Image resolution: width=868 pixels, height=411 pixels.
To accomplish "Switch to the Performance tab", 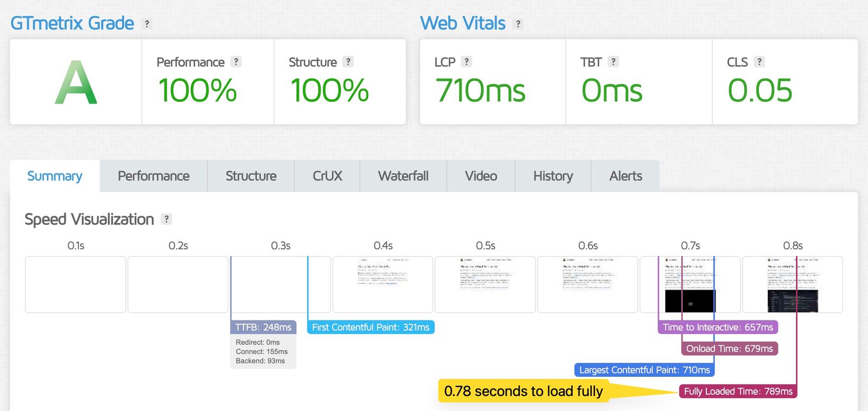I will 154,176.
